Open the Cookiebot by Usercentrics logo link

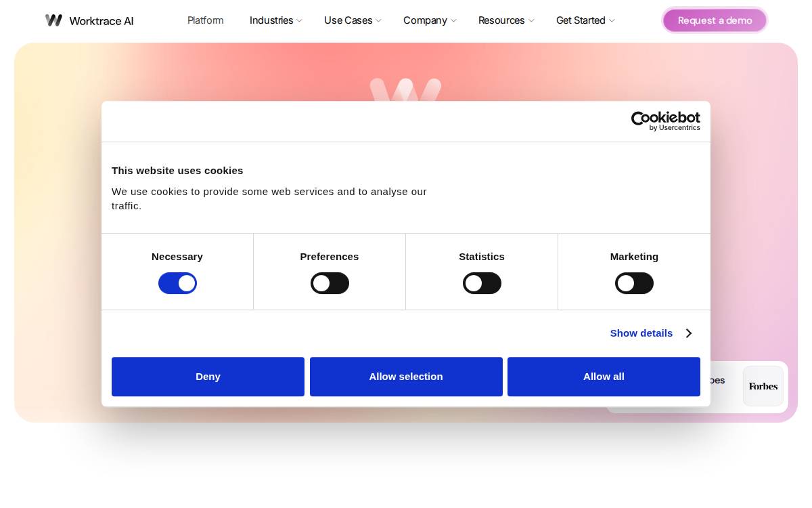click(666, 121)
